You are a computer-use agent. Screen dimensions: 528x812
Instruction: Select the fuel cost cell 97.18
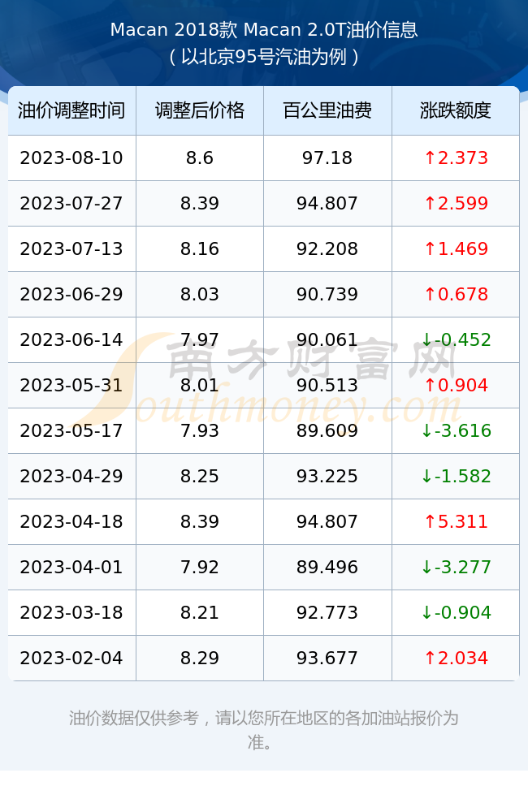[327, 158]
